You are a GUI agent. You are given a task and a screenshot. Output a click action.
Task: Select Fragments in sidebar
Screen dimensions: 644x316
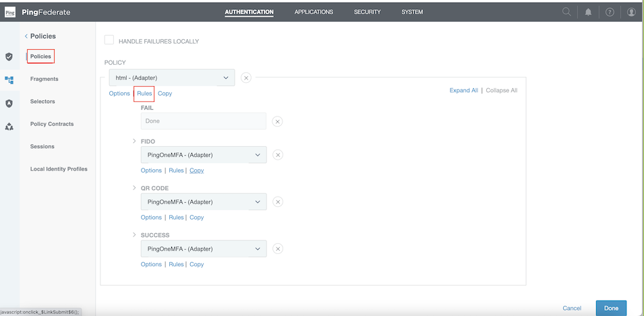(x=45, y=79)
